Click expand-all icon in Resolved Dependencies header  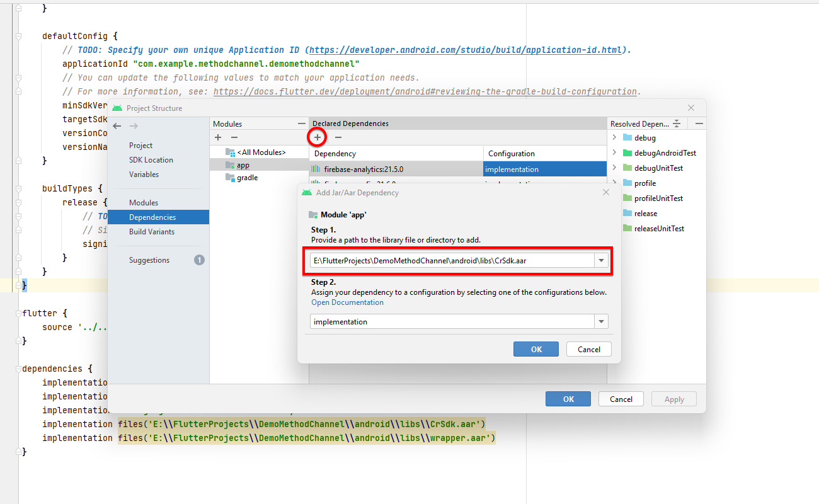[677, 123]
